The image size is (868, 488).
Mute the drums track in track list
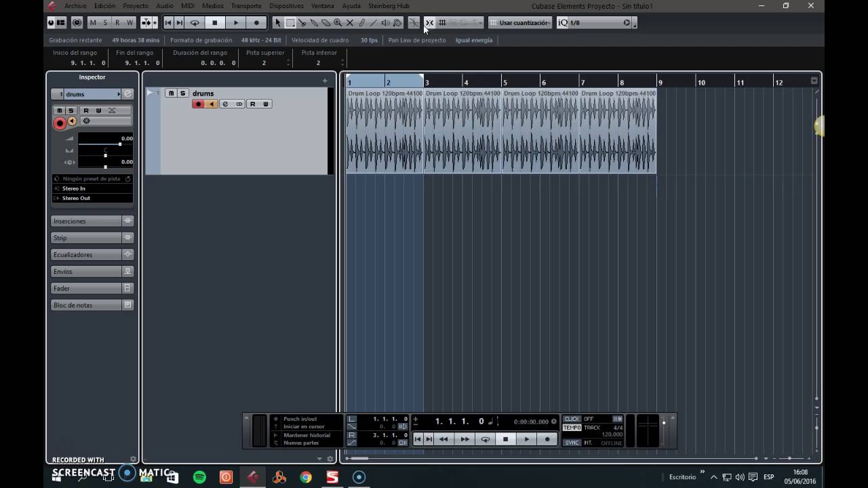point(171,94)
